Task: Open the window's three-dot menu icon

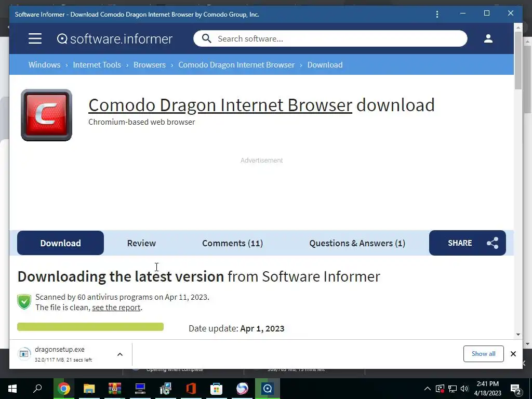Action: (437, 14)
